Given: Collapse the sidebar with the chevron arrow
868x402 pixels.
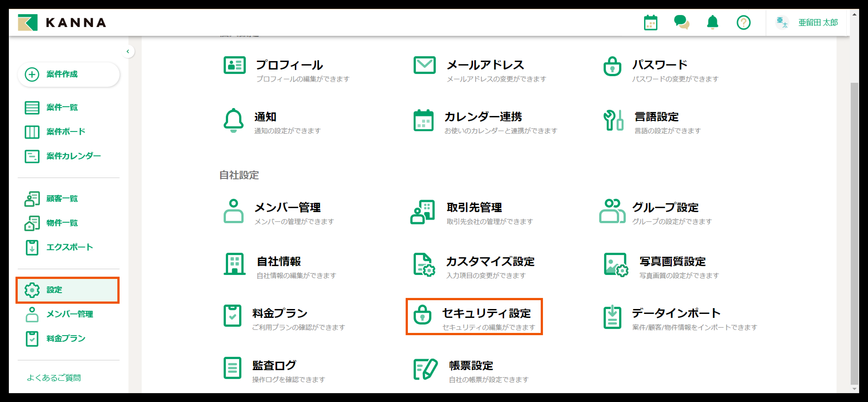Looking at the screenshot, I should point(128,51).
